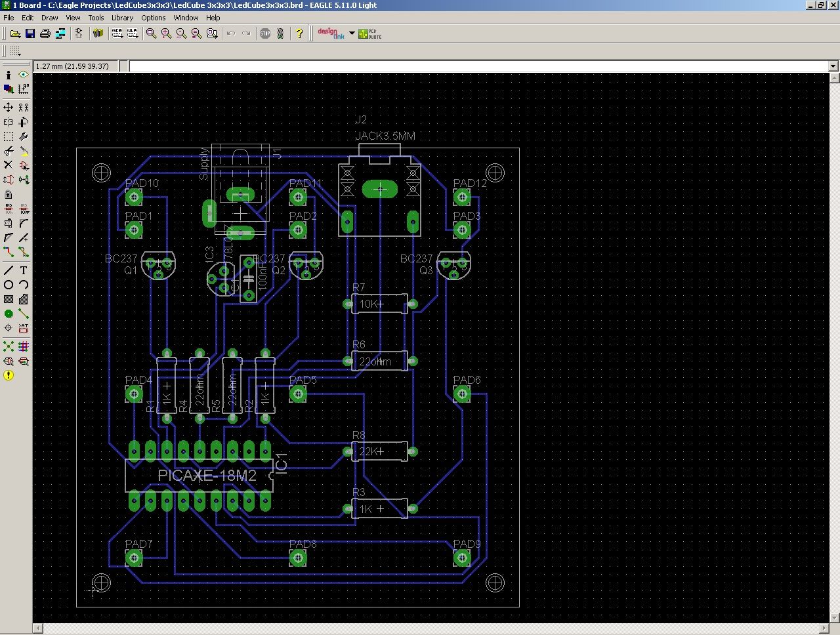
Task: Select the Move tool
Action: [x=9, y=107]
